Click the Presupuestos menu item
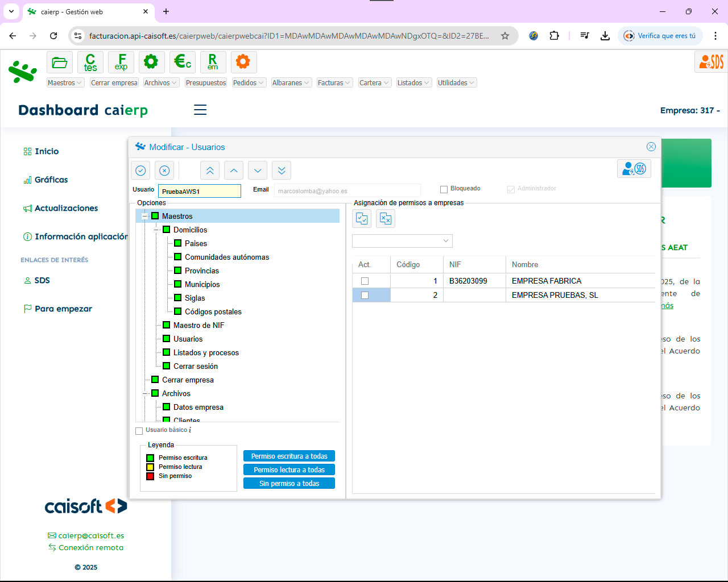 point(206,83)
